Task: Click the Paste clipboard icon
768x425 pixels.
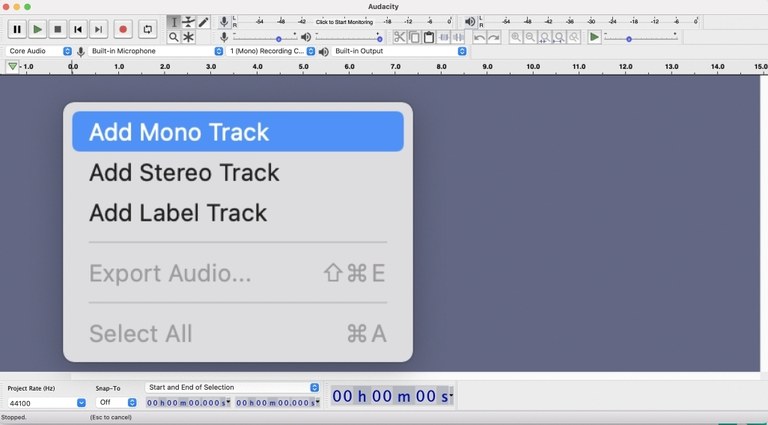Action: pos(429,37)
